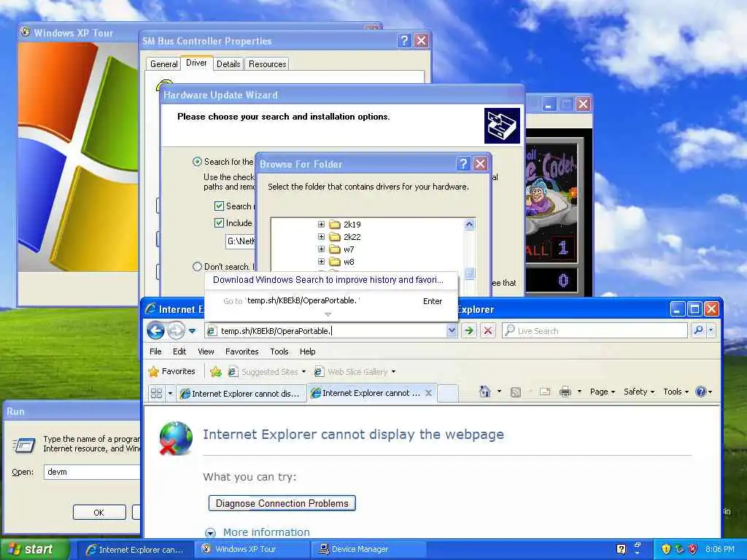Expand the 2k19 folder node
The height and width of the screenshot is (560, 747).
[x=321, y=225]
